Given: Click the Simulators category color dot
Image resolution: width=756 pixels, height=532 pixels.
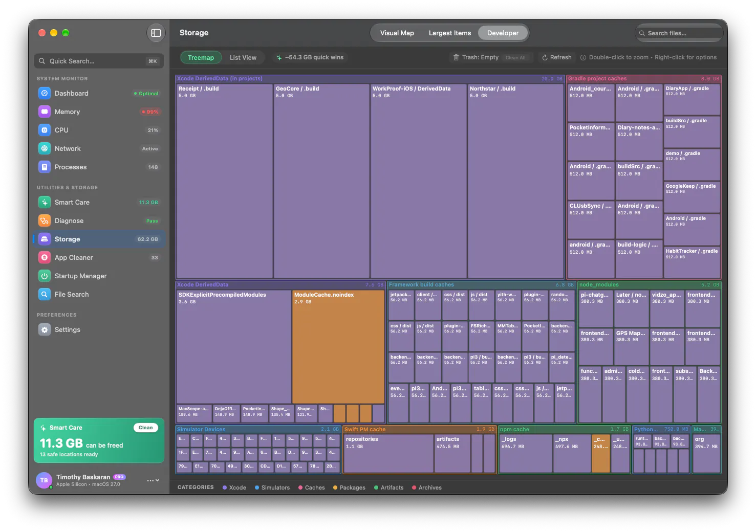Looking at the screenshot, I should 257,487.
